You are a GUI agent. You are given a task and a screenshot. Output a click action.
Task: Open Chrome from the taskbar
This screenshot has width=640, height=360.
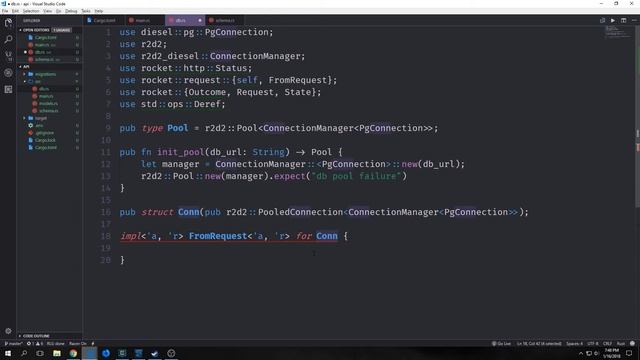pyautogui.click(x=73, y=353)
